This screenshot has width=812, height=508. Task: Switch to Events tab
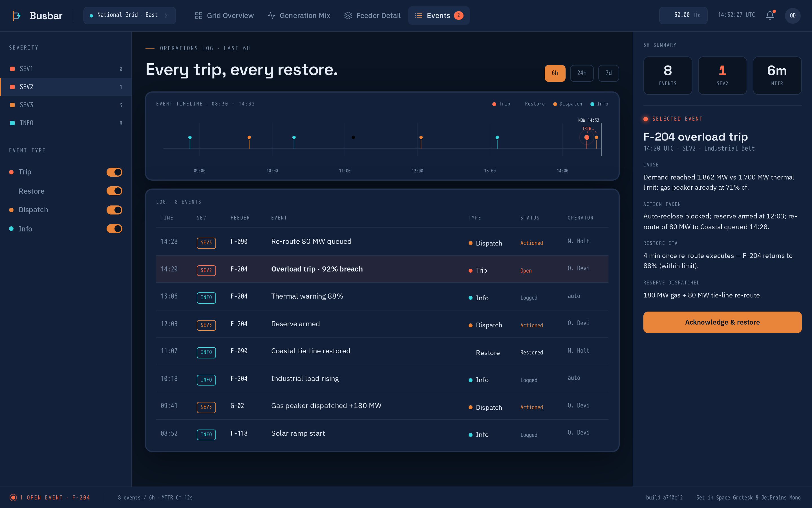(439, 16)
